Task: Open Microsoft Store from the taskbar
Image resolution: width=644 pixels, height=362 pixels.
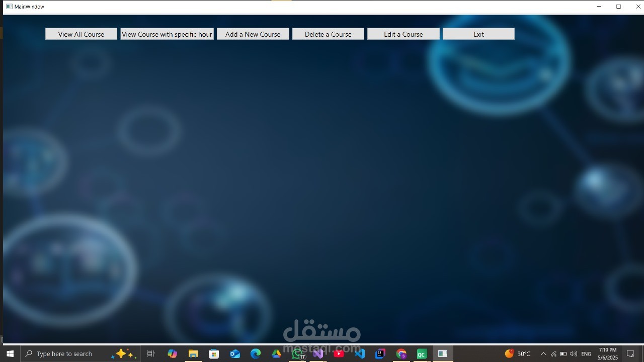Action: [214, 354]
